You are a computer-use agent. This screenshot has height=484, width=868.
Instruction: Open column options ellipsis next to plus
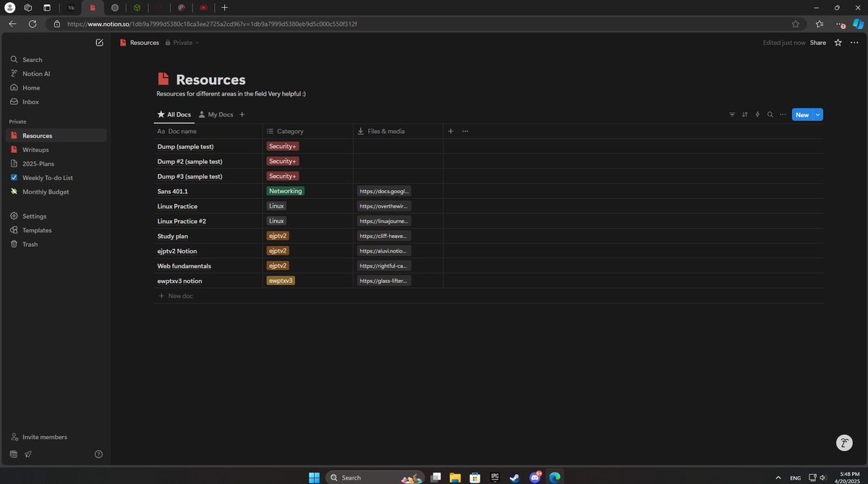465,131
